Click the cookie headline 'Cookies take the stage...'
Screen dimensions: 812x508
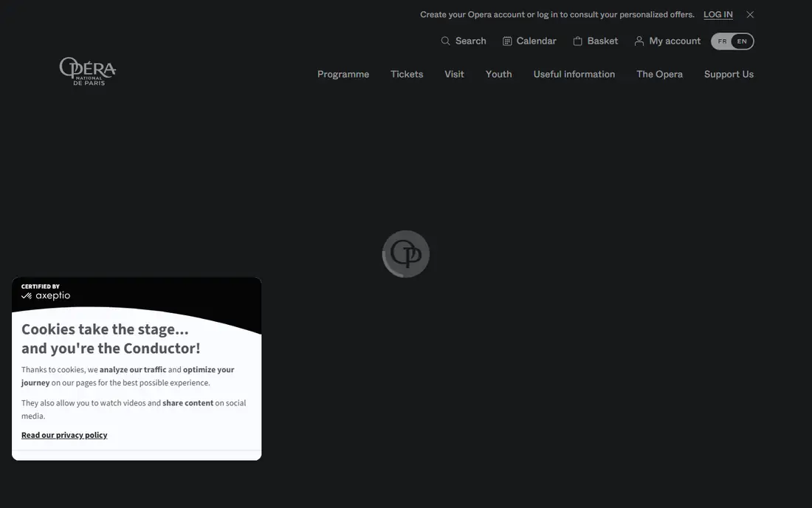click(105, 329)
